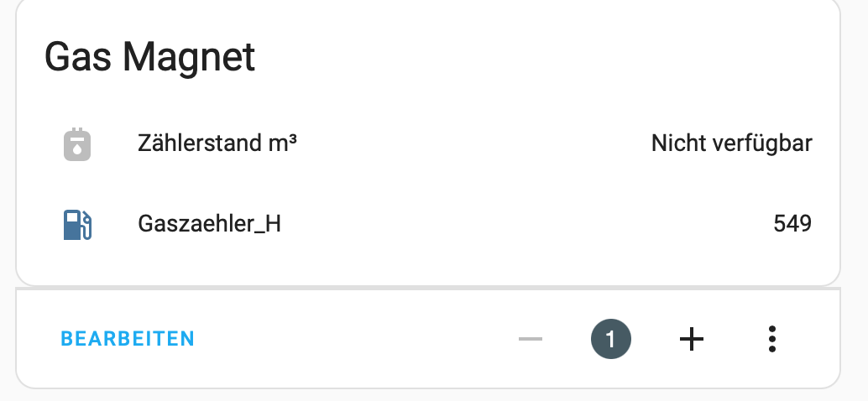Open the three-dot overflow menu
This screenshot has width=868, height=401.
[771, 339]
